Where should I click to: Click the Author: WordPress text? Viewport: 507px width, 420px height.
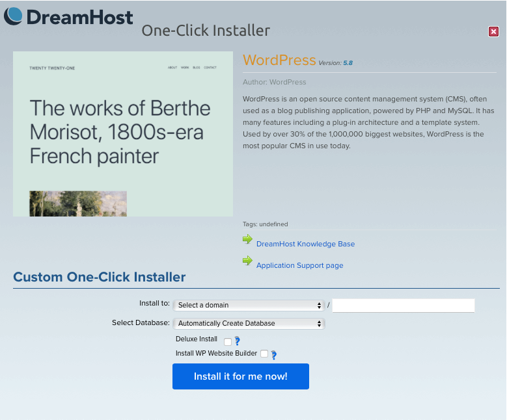274,82
